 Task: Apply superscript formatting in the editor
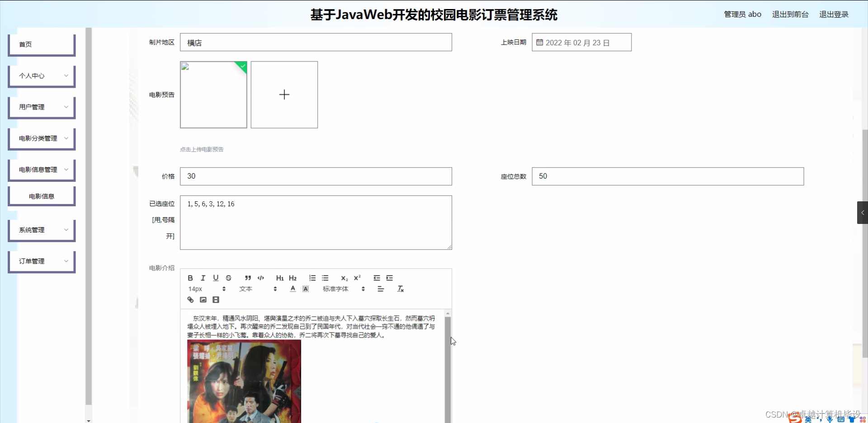[x=357, y=278]
